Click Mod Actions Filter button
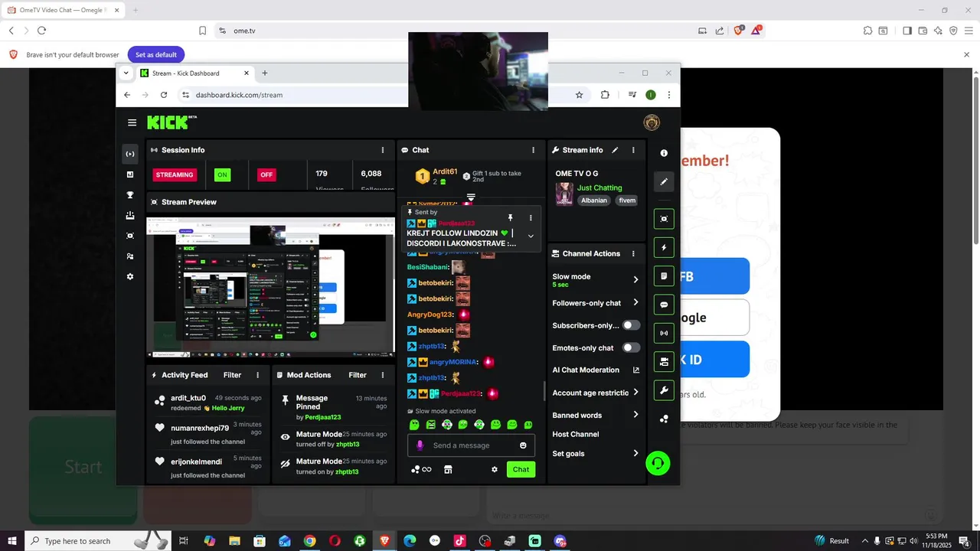The height and width of the screenshot is (551, 980). tap(358, 375)
